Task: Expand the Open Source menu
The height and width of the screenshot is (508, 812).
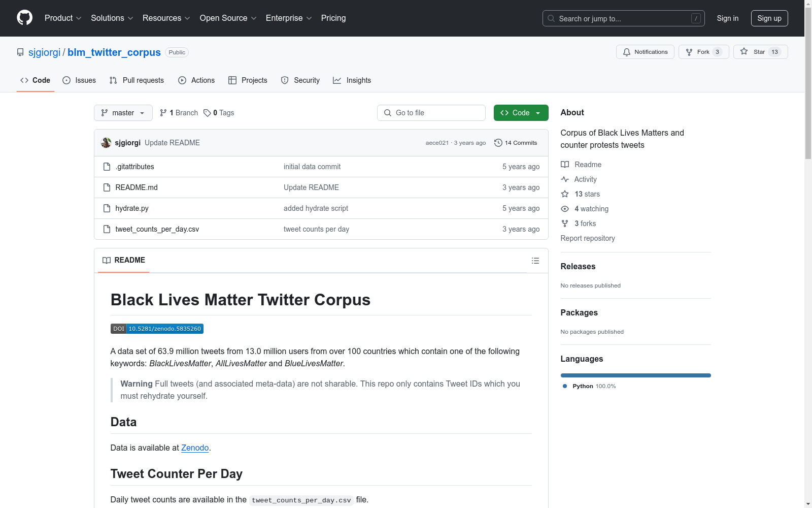Action: (x=228, y=18)
